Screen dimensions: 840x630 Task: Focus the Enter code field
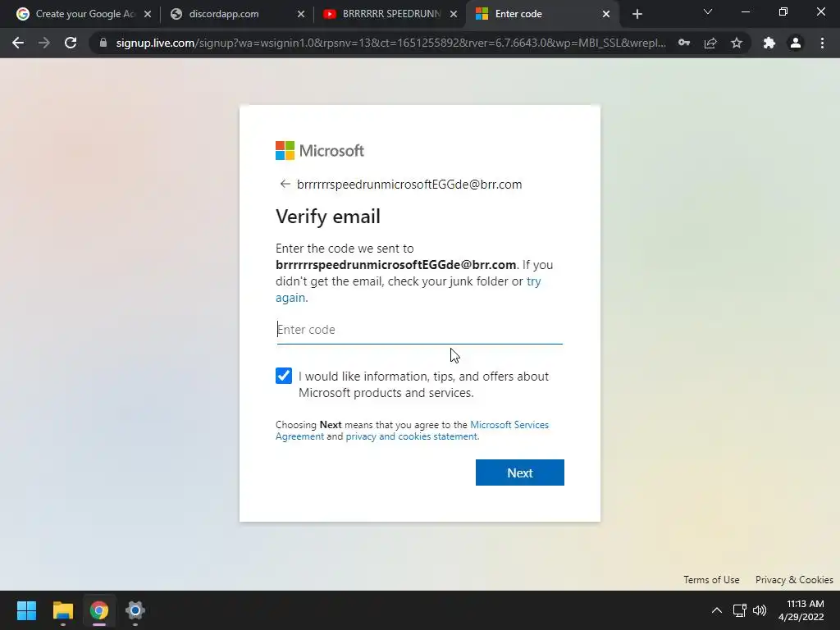419,330
